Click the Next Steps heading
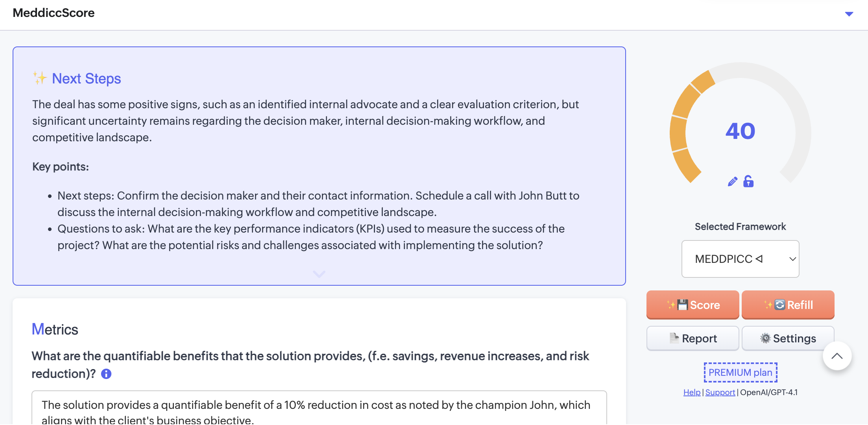 [x=87, y=79]
